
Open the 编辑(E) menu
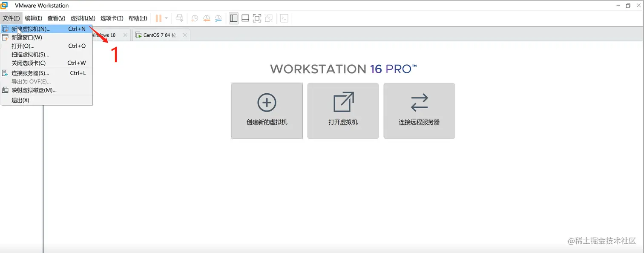[x=34, y=18]
